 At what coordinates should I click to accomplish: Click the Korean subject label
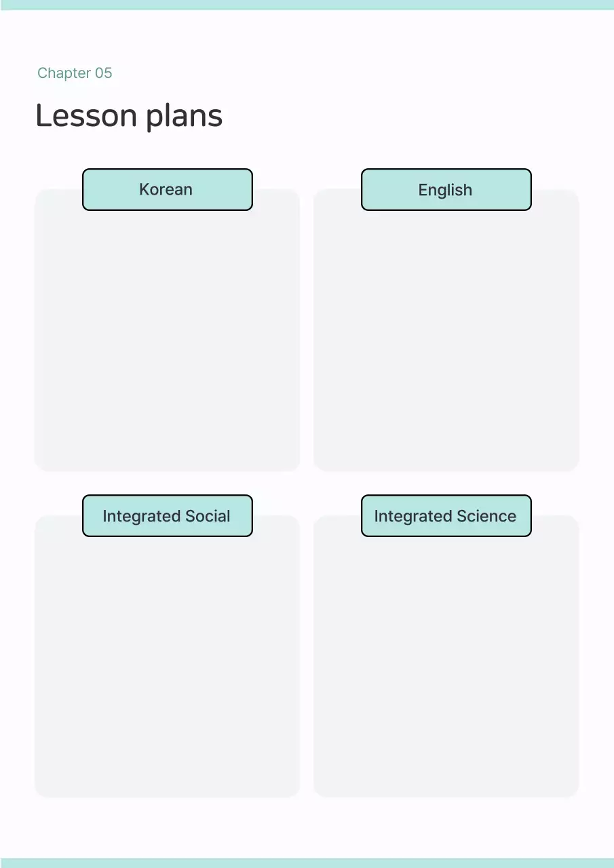[167, 190]
